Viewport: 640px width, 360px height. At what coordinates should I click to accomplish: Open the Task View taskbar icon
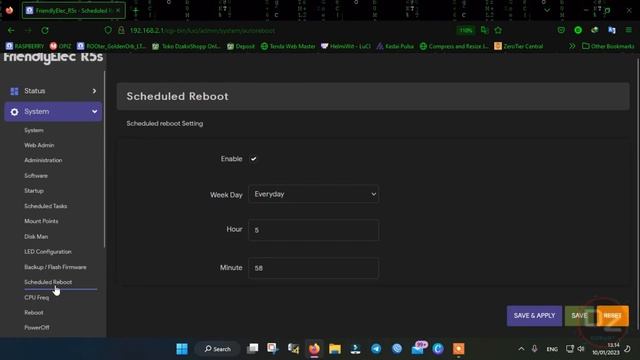pos(253,349)
